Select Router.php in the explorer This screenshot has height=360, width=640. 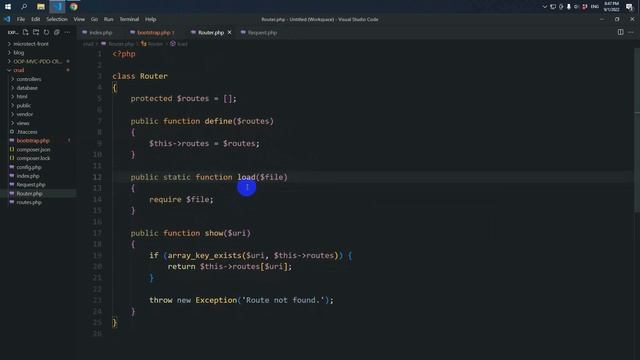(29, 193)
